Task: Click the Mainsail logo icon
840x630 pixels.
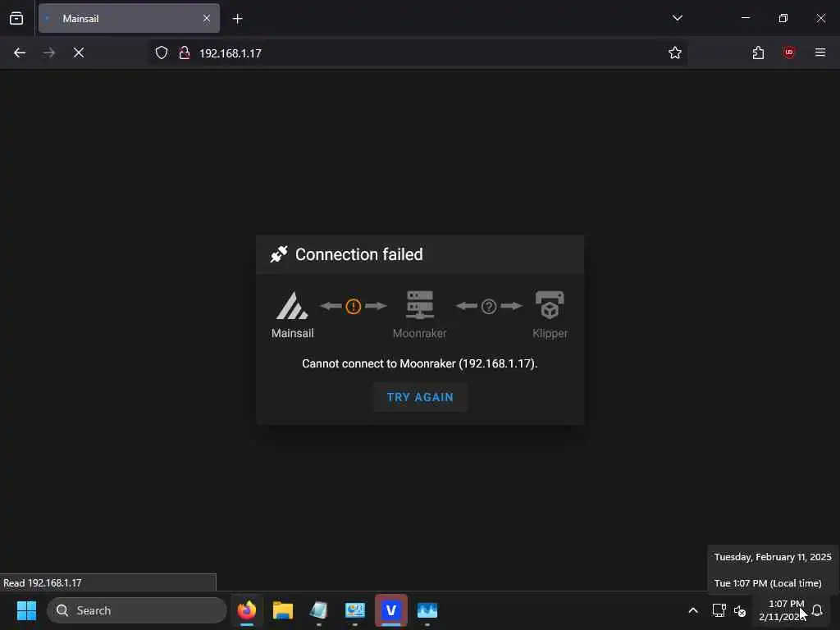Action: point(292,305)
